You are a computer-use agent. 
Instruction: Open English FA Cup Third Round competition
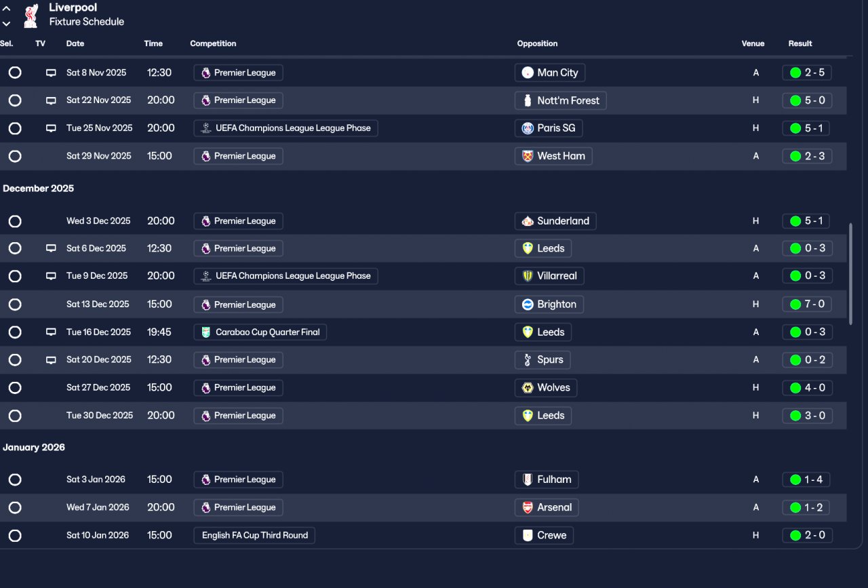point(254,535)
